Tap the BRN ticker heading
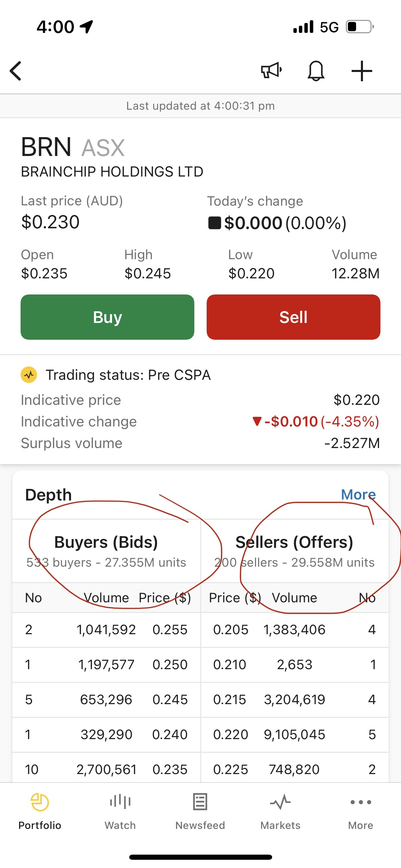 (x=46, y=147)
